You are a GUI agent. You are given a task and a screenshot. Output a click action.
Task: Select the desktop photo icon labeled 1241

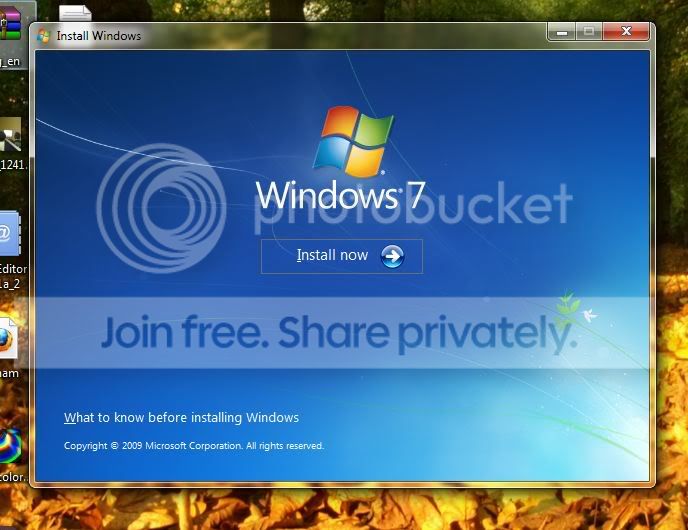coord(10,135)
